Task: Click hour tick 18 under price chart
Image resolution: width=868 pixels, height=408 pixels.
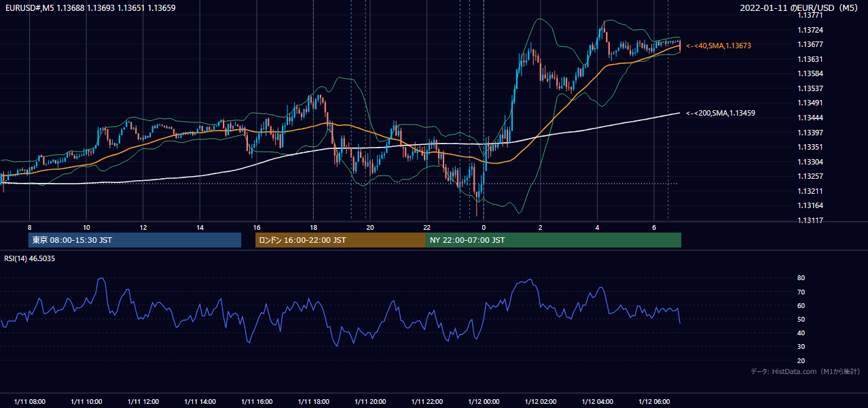Action: 313,227
